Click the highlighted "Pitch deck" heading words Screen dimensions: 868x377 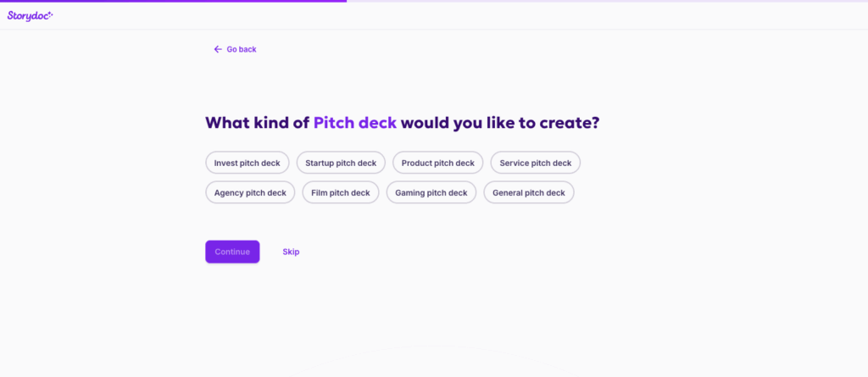coord(355,123)
